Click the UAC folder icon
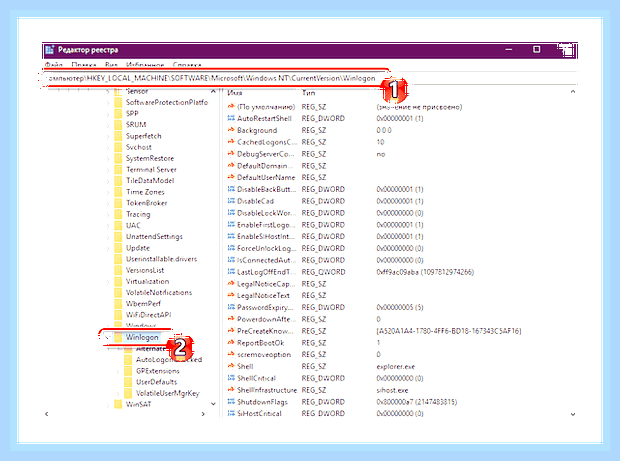The image size is (620, 461). 118,225
